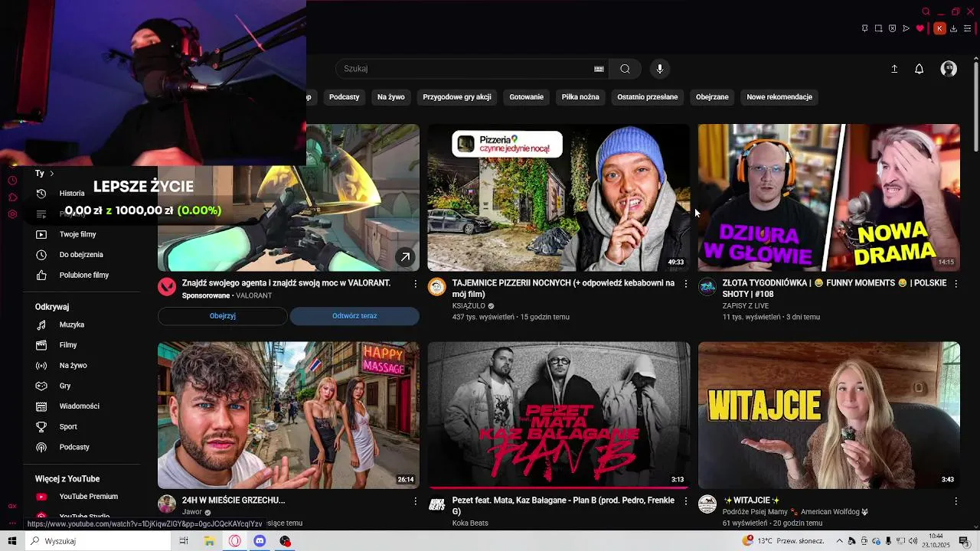Select the Obejrzane filter chip
Viewport: 980px width, 551px height.
[712, 97]
